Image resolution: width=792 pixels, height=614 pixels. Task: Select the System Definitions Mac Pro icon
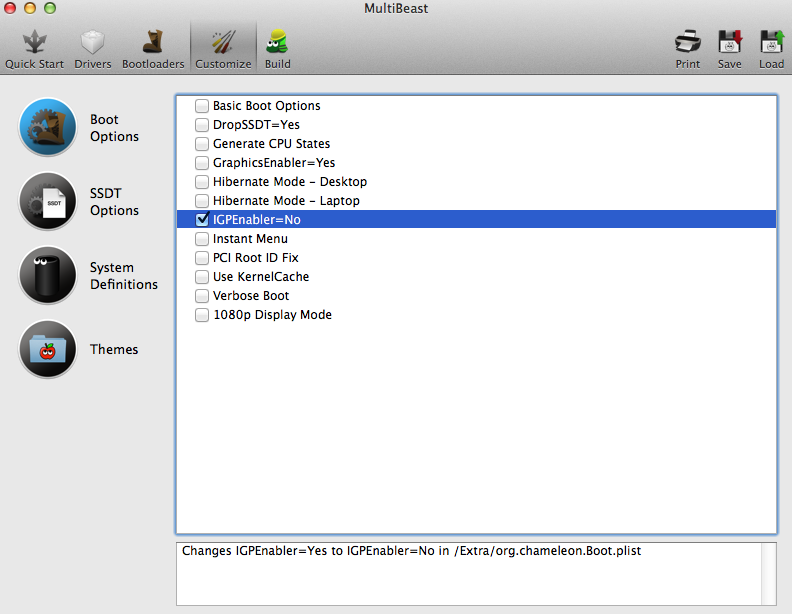[x=47, y=275]
